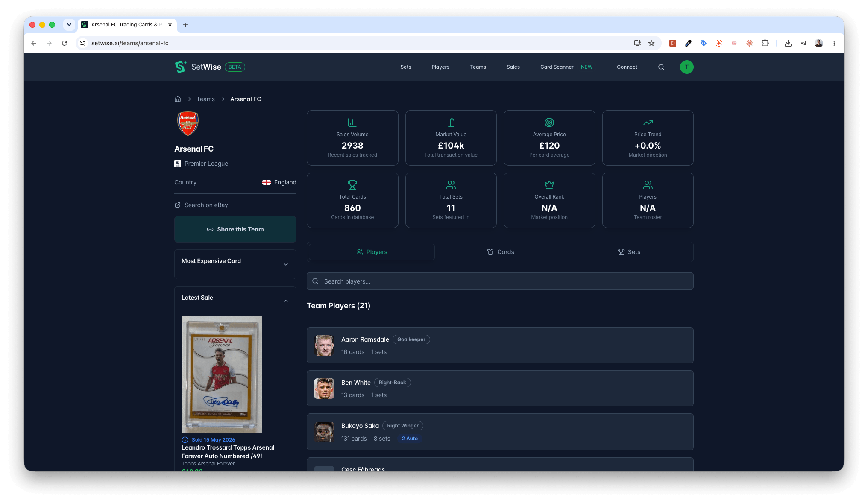Open the tab search dropdown arrow
The height and width of the screenshot is (503, 868).
[69, 25]
